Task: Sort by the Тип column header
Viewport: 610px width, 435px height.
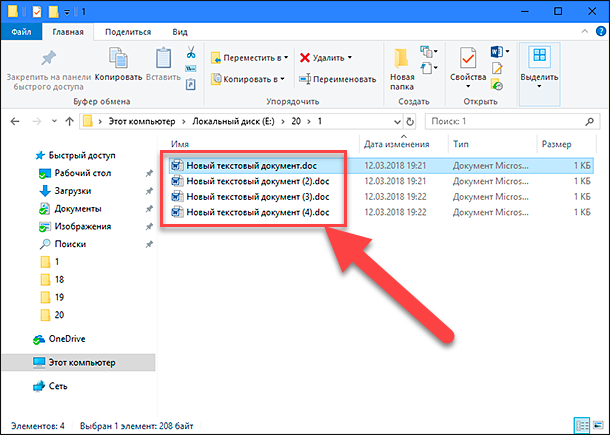Action: pos(461,144)
